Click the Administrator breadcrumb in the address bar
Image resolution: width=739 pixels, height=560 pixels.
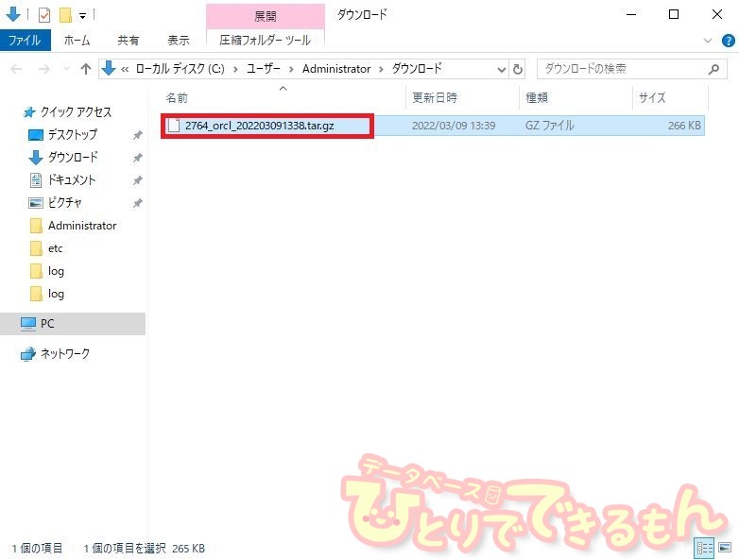tap(336, 69)
